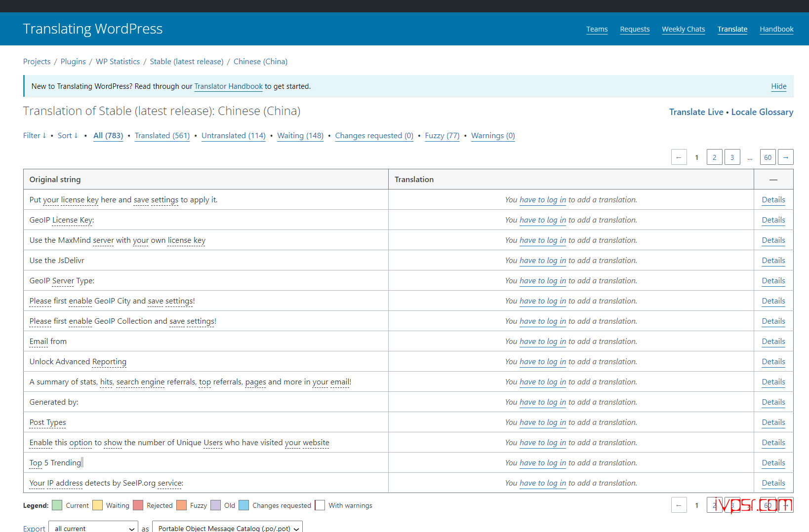Open Details for 'Put your license key' row
The height and width of the screenshot is (532, 809).
pos(773,200)
